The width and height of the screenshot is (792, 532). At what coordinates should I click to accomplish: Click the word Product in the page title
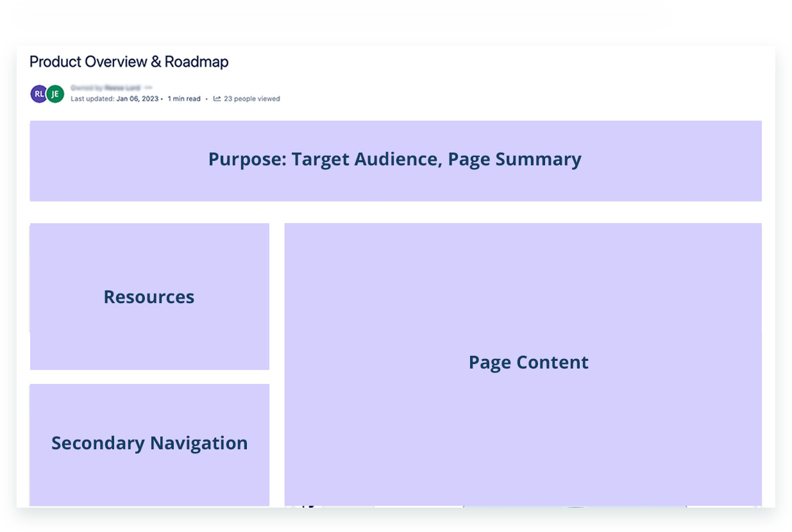point(55,62)
